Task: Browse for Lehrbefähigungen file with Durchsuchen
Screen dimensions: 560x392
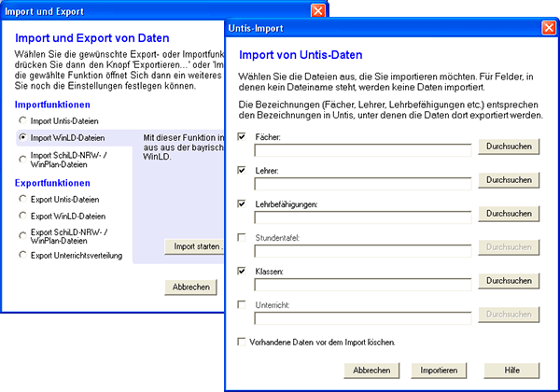Action: pyautogui.click(x=509, y=214)
